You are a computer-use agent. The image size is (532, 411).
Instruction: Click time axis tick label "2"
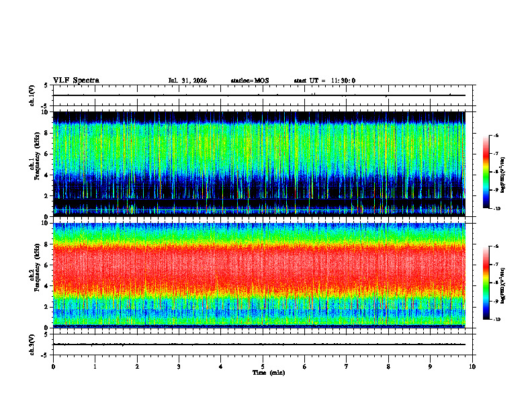[137, 367]
